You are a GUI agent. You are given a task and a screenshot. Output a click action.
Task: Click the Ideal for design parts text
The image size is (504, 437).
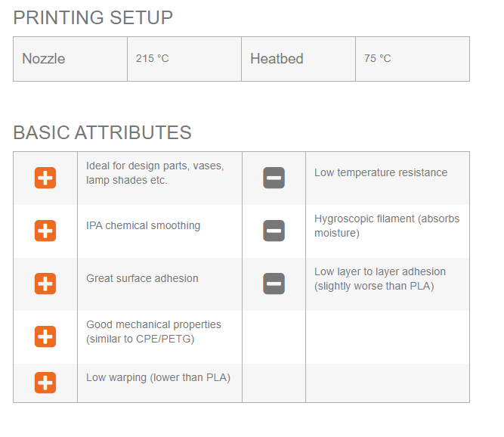point(155,173)
